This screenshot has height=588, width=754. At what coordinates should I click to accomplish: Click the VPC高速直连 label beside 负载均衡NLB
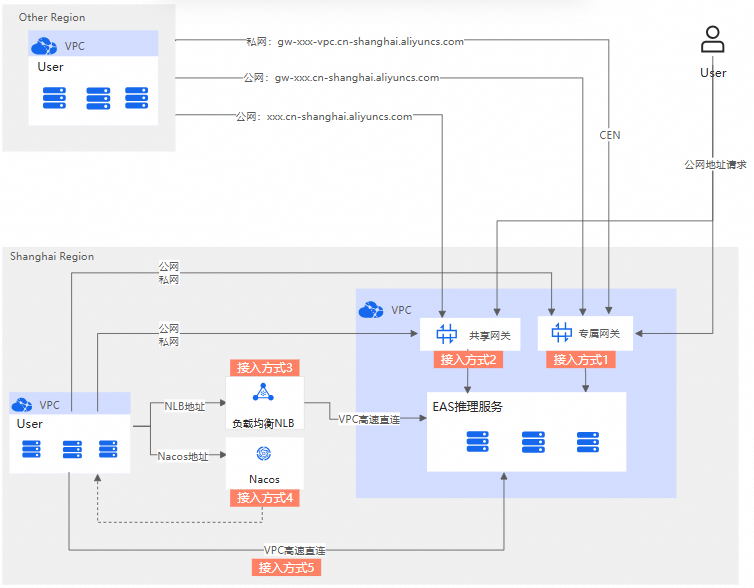pyautogui.click(x=369, y=419)
